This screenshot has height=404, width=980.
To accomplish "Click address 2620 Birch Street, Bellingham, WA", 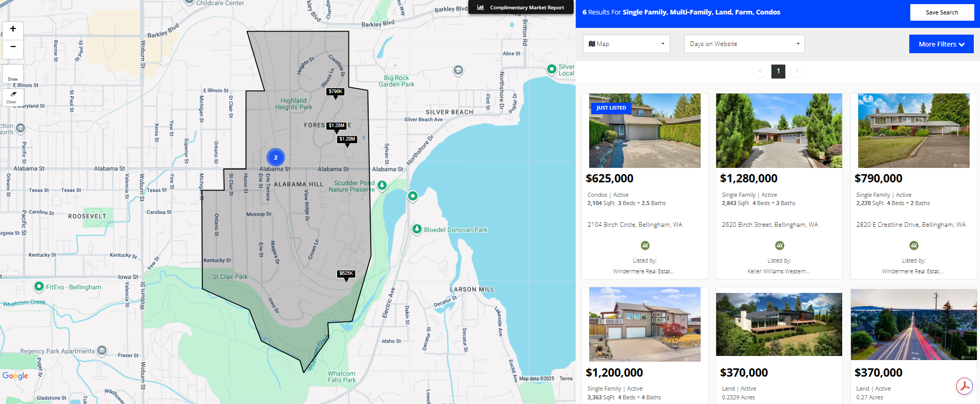I will pyautogui.click(x=770, y=225).
